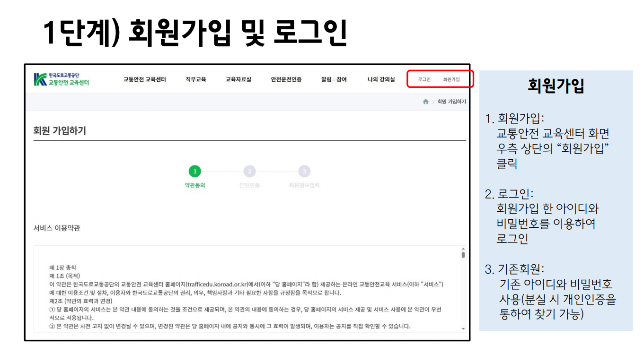Click the 회원가입 link at top right

(451, 79)
